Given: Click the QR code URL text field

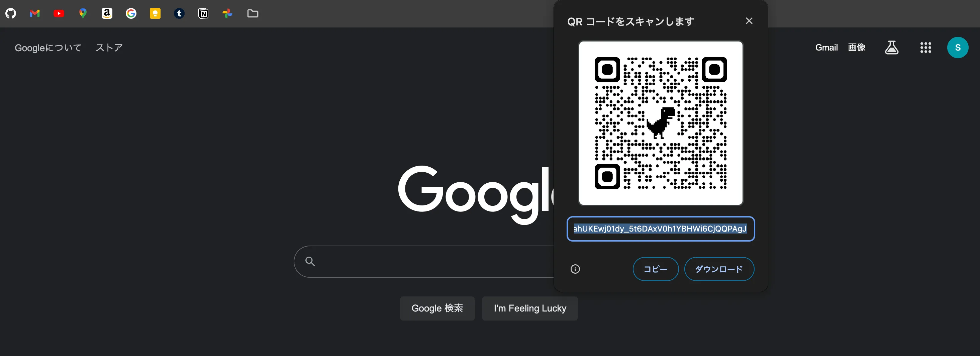Looking at the screenshot, I should [x=661, y=229].
